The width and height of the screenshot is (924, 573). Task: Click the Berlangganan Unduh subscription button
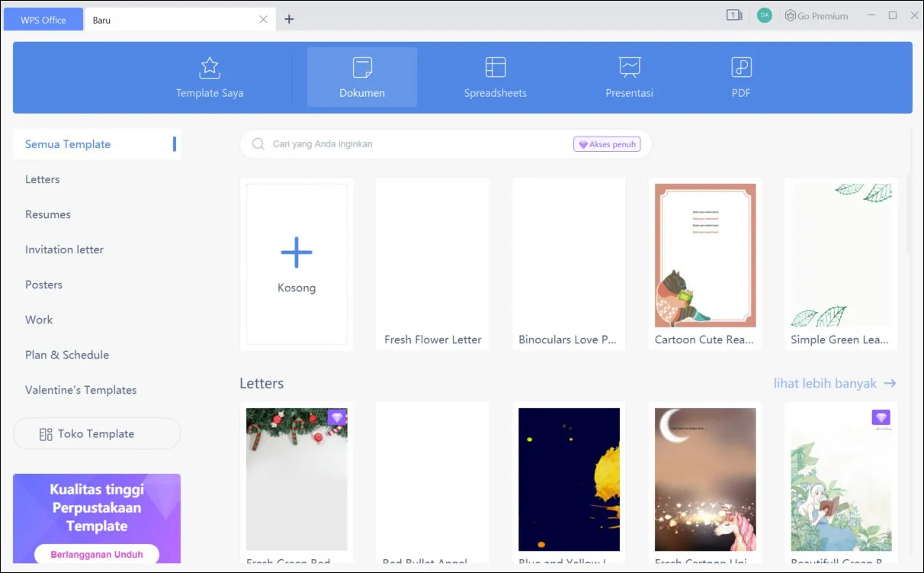(x=96, y=554)
